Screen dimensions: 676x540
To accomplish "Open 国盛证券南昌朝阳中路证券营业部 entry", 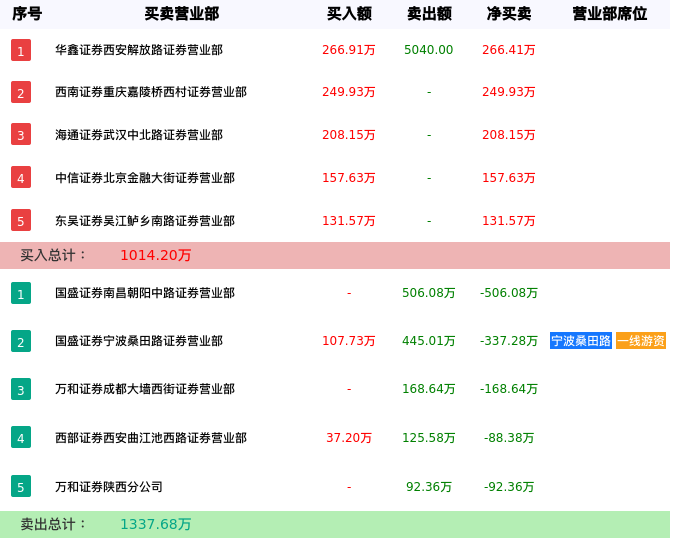I will point(145,293).
